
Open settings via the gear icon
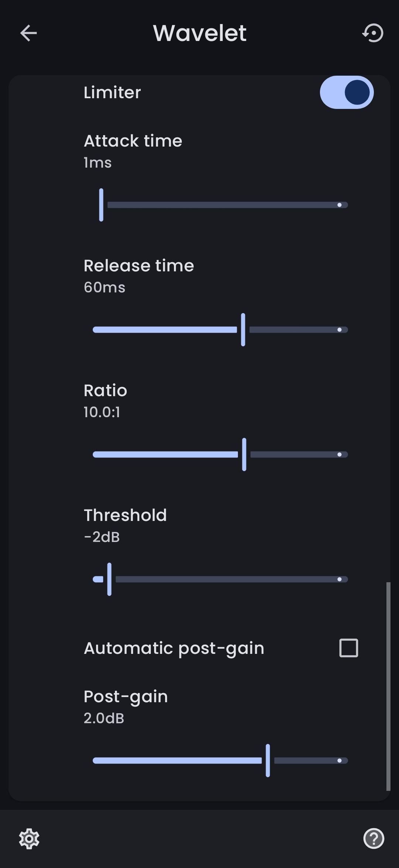tap(29, 839)
